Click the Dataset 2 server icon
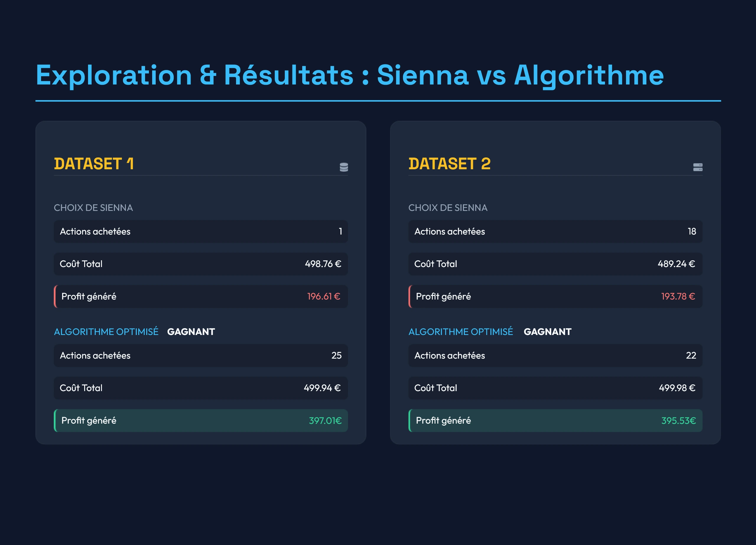Screen dimensions: 756x545 (x=698, y=167)
